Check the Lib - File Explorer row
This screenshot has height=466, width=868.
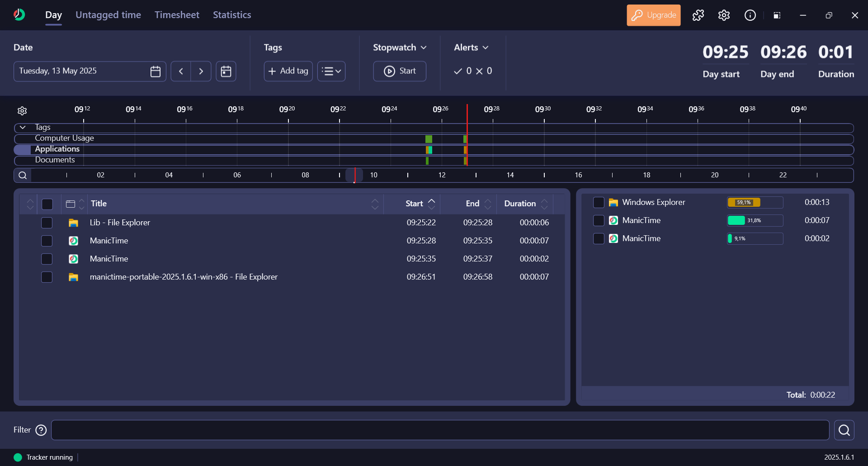point(47,223)
